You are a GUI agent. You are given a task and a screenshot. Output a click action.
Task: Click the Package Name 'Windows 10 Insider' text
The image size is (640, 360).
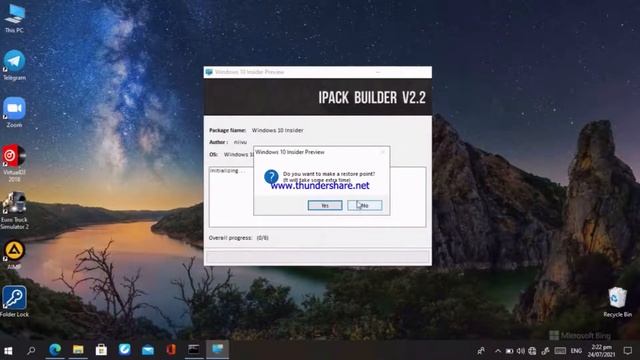[277, 130]
